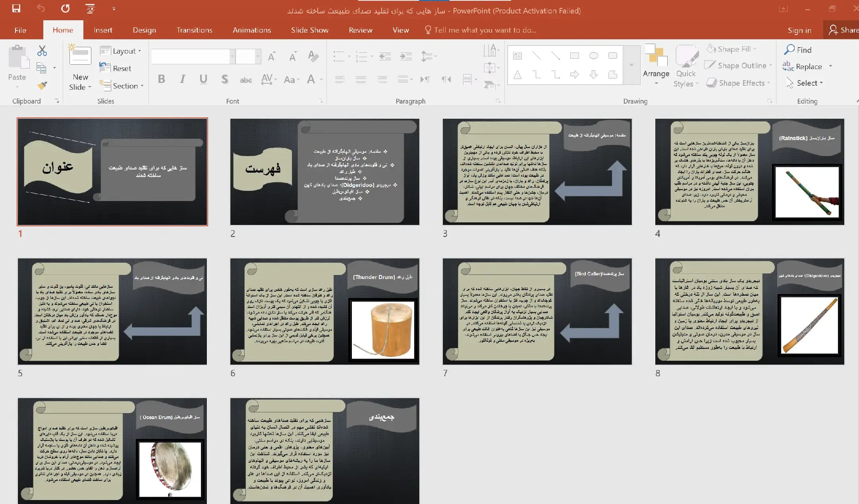Select the oval shape in the gallery

593,56
